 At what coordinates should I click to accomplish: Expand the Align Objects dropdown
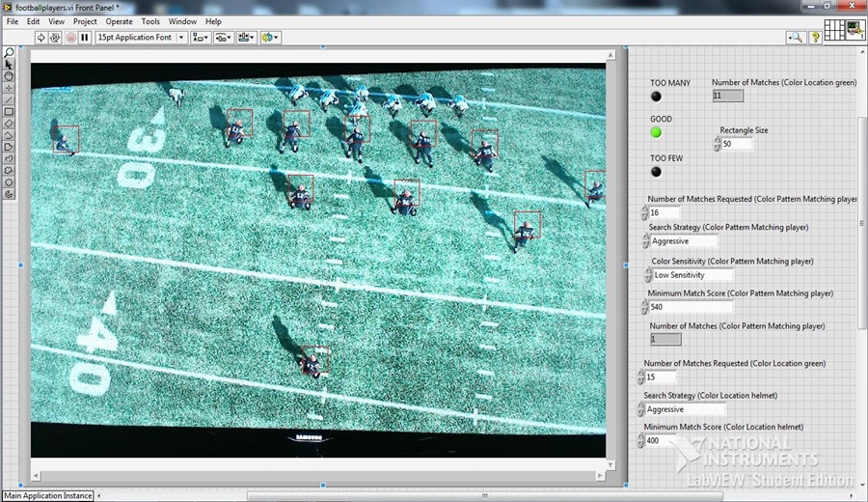click(201, 38)
